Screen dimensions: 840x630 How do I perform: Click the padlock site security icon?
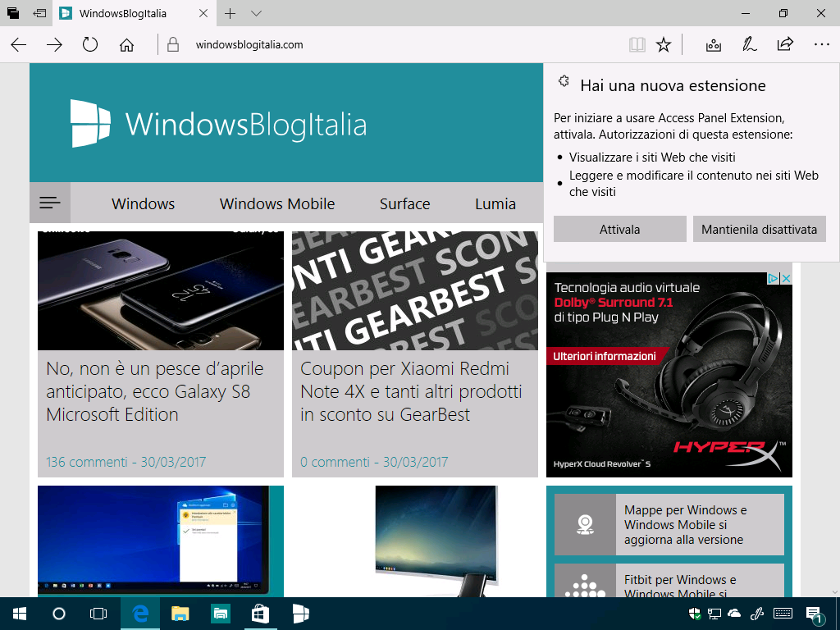173,44
